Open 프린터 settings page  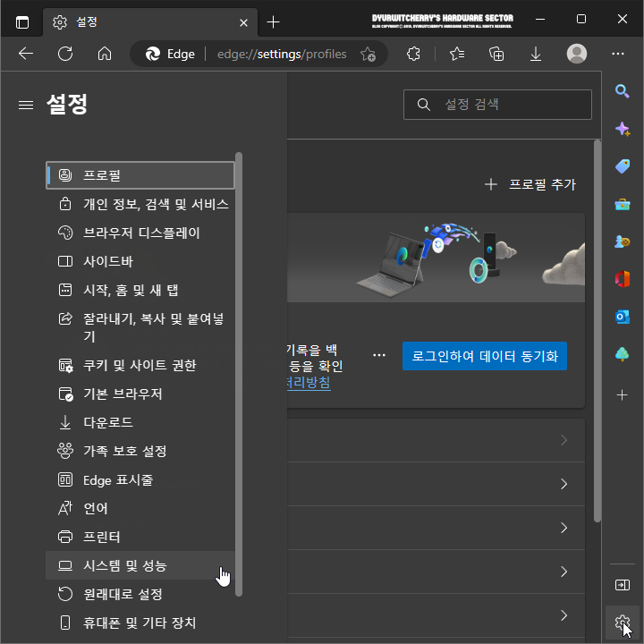140,537
